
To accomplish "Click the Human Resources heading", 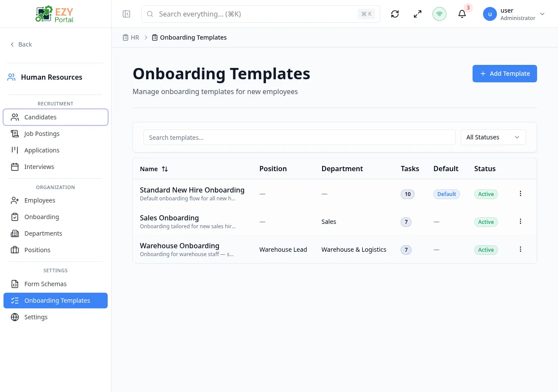I will pyautogui.click(x=51, y=77).
